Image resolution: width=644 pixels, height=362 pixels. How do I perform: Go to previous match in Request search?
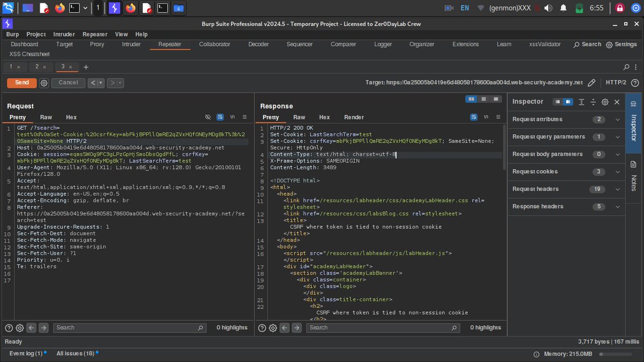pos(32,328)
